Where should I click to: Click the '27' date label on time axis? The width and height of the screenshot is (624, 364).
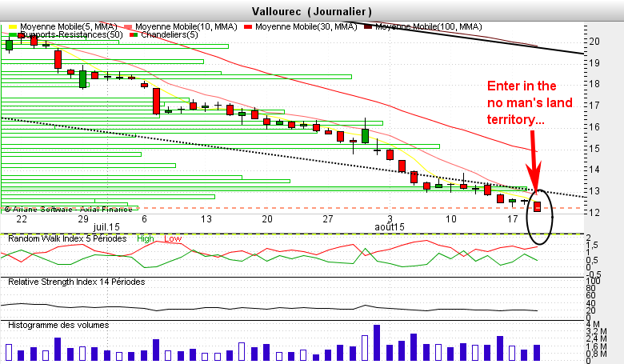[x=327, y=218]
